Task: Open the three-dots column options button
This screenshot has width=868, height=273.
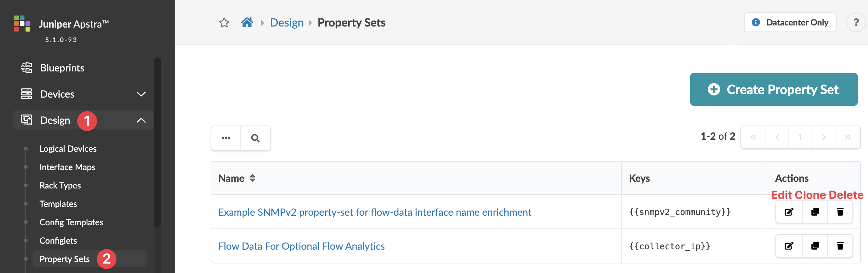Action: pyautogui.click(x=226, y=138)
